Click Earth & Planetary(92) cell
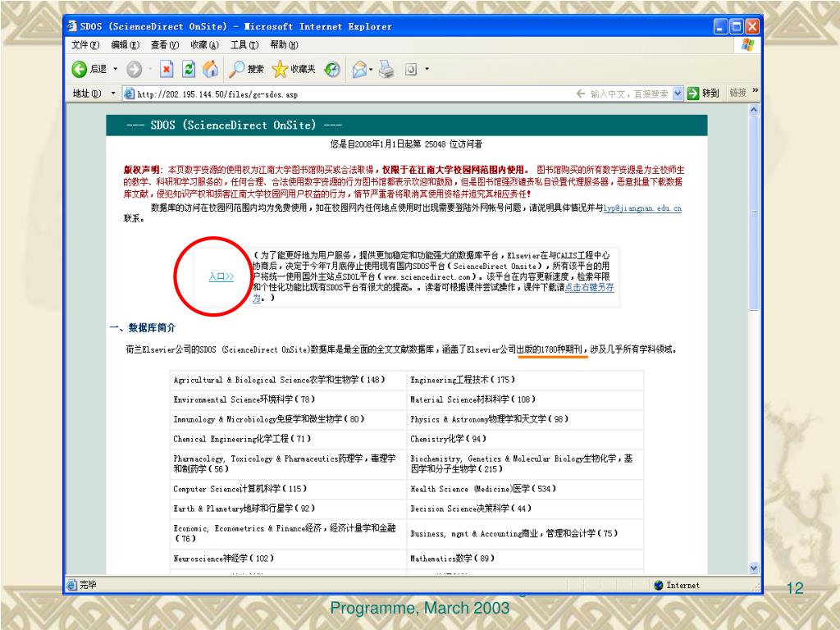Viewport: 840px width, 630px height. [x=288, y=509]
